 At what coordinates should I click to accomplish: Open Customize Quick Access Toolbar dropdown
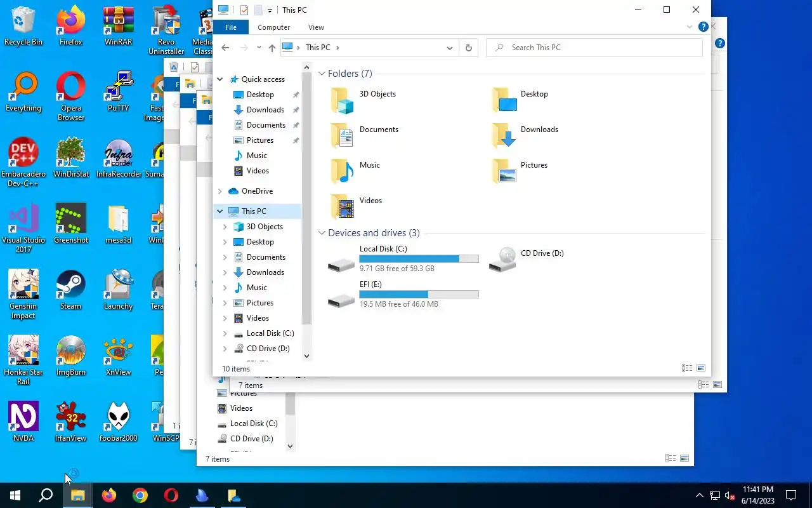click(270, 10)
